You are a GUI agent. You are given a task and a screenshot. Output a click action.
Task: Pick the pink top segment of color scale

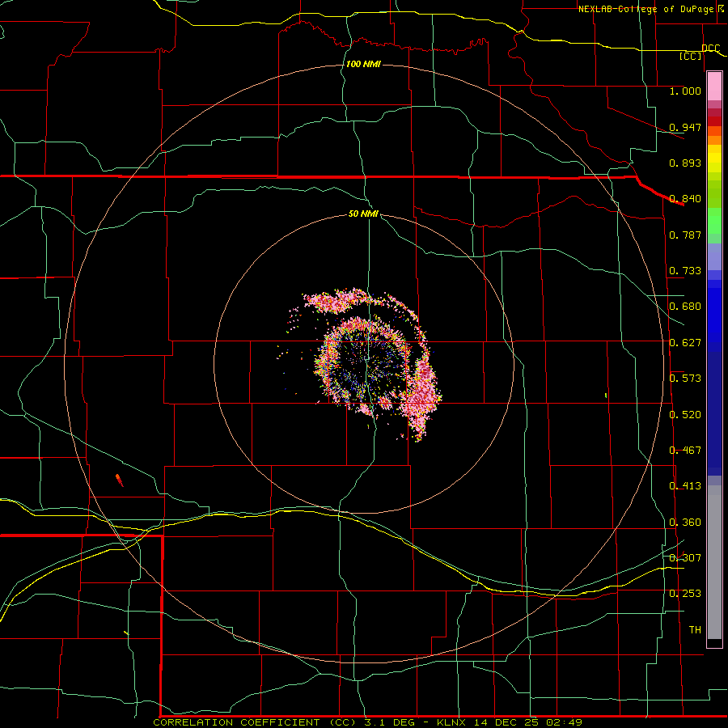pyautogui.click(x=714, y=86)
